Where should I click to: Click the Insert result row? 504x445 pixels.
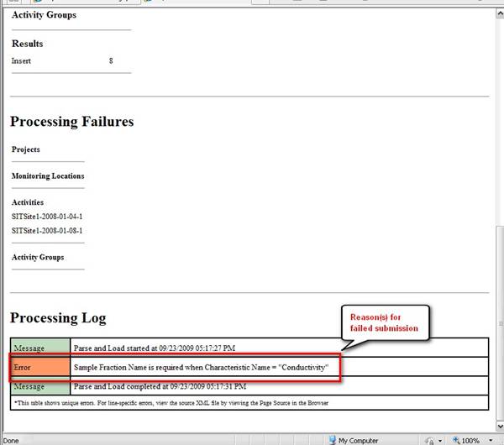pyautogui.click(x=22, y=61)
